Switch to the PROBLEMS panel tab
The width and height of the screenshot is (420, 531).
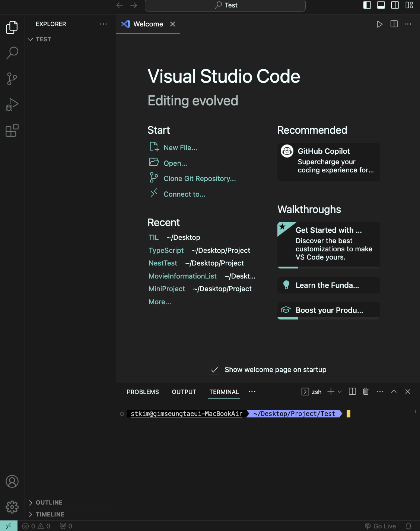pyautogui.click(x=143, y=392)
